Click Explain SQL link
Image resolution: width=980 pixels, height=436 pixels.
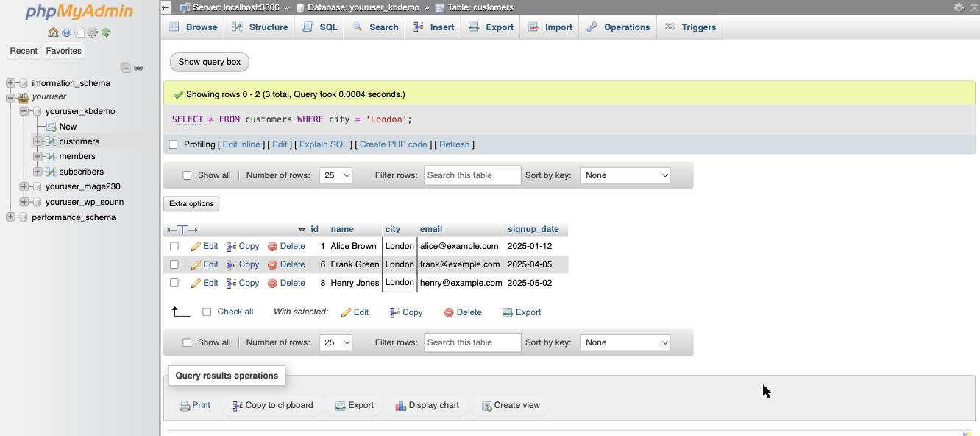pyautogui.click(x=324, y=144)
